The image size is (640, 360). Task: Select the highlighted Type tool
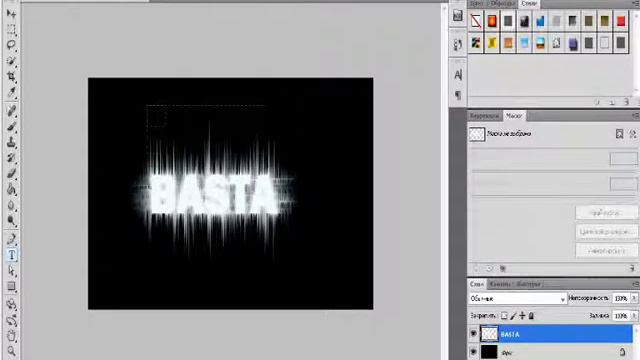click(11, 255)
